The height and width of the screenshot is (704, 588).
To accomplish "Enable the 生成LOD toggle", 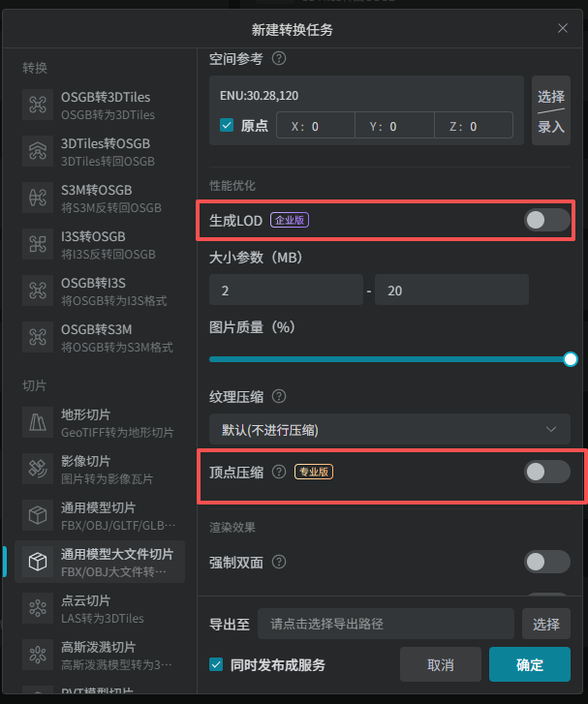I will (547, 220).
